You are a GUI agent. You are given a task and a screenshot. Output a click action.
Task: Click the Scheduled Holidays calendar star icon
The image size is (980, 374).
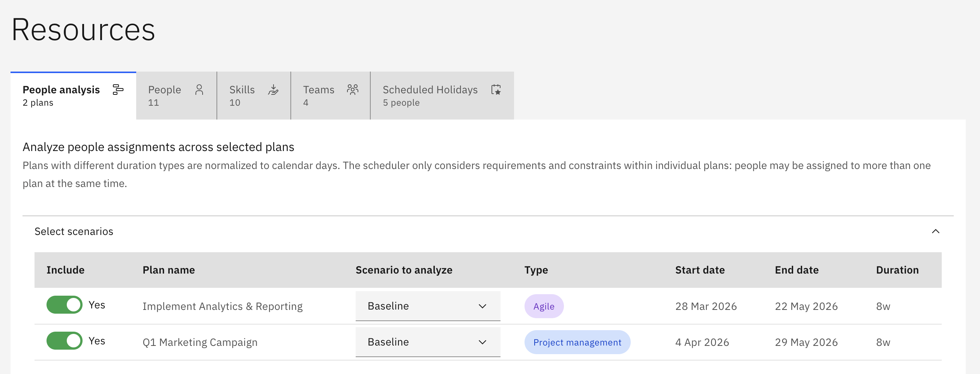(x=496, y=90)
